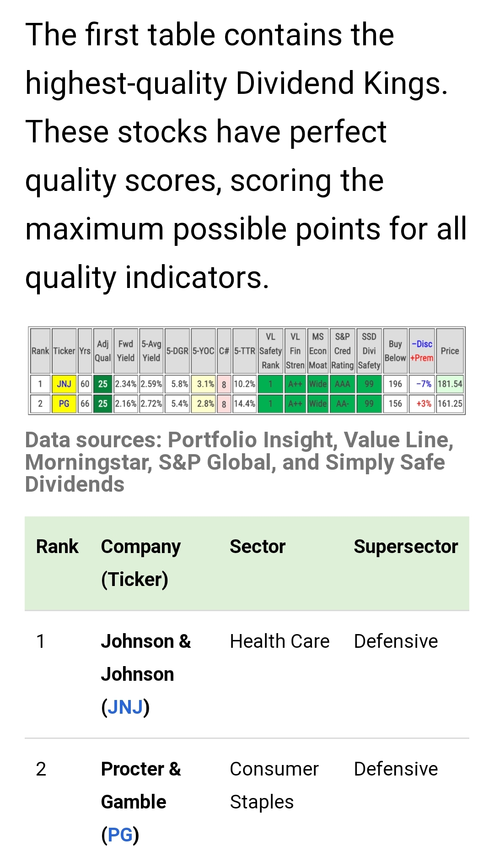This screenshot has height=868, width=494.
Task: Select the Supersector column header
Action: [x=406, y=547]
